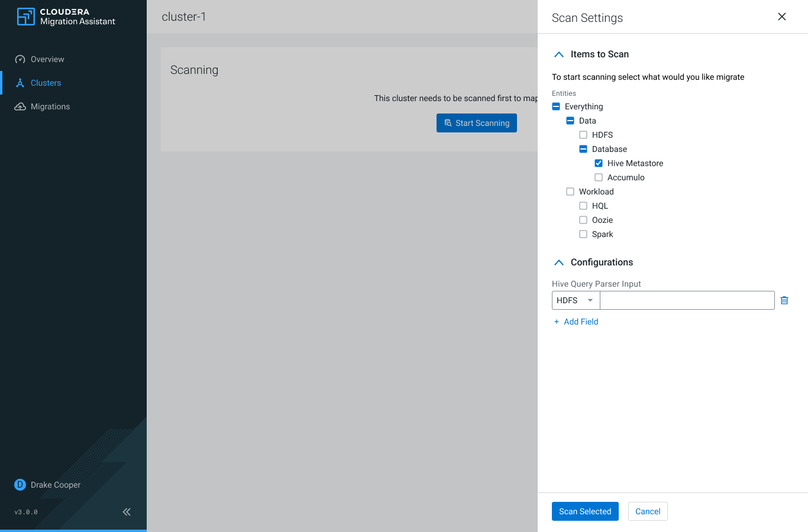
Task: Collapse sidebar with double chevron icon
Action: pos(127,512)
